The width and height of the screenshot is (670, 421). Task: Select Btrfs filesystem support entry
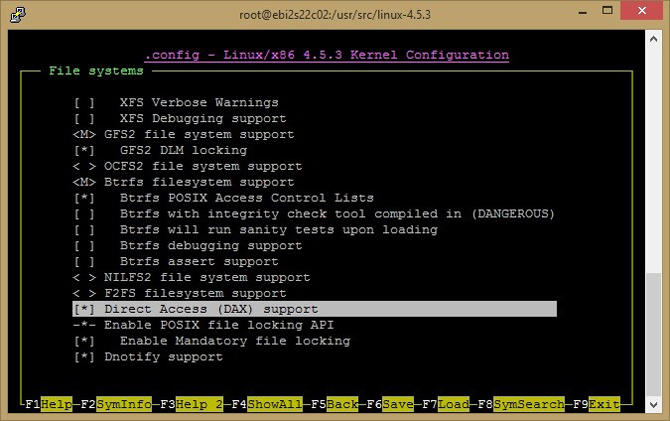click(x=184, y=182)
